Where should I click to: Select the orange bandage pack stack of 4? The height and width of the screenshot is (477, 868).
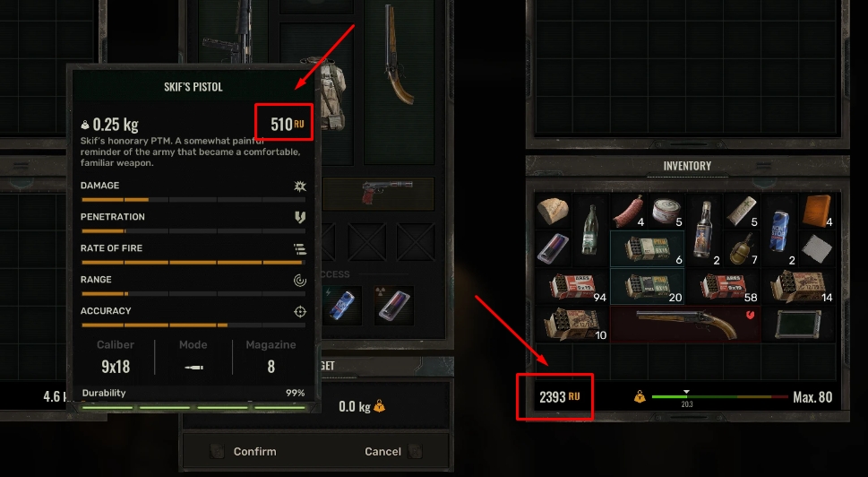[x=817, y=211]
